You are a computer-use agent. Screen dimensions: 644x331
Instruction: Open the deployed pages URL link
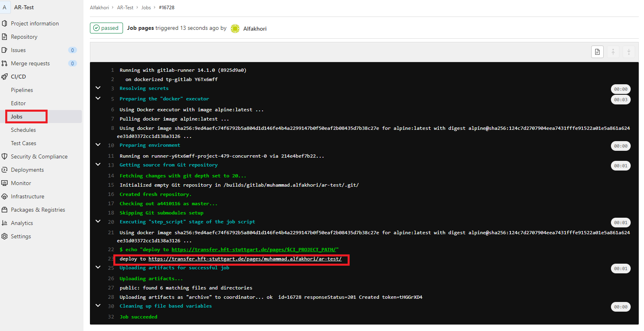pyautogui.click(x=245, y=259)
